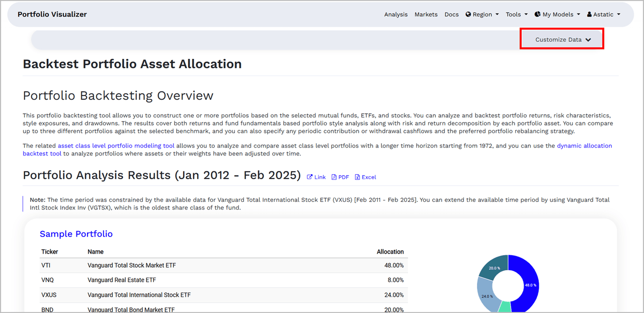The image size is (644, 313).
Task: Click the 24.0% light blue chart segment
Action: pos(487,296)
